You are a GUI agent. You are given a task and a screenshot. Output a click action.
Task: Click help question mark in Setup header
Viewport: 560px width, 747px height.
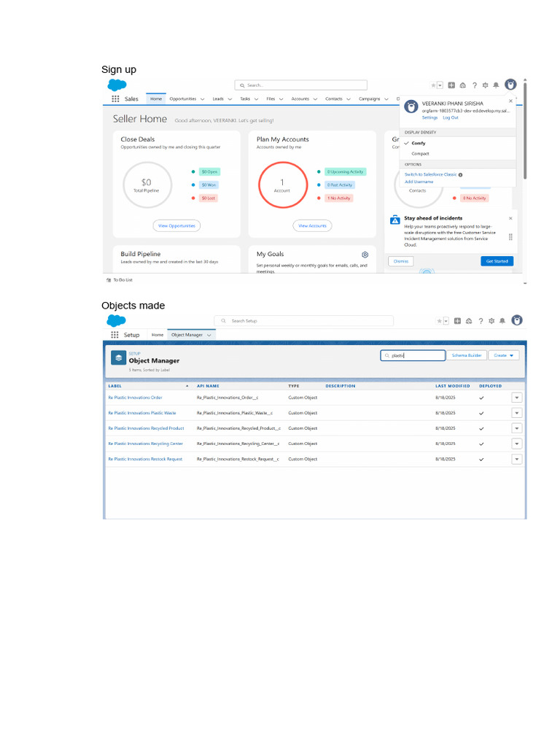481,321
